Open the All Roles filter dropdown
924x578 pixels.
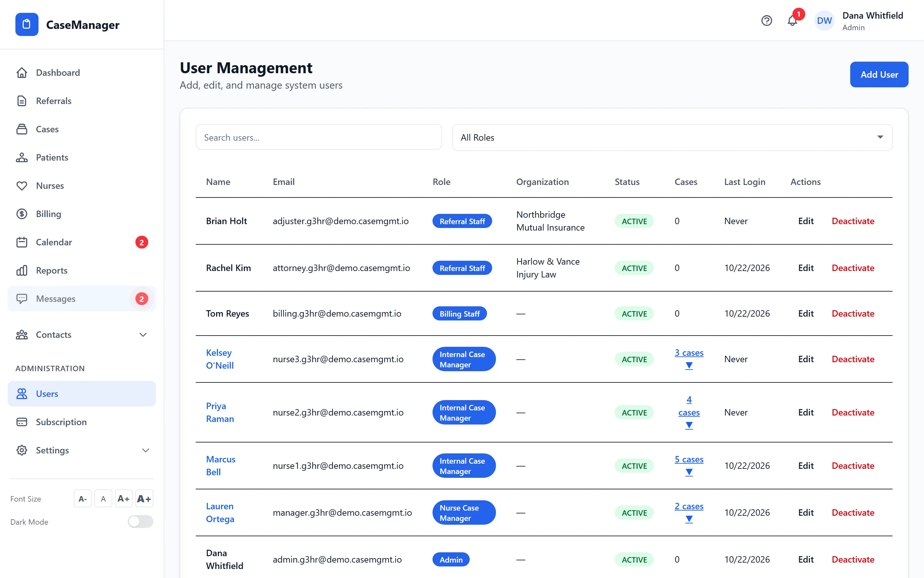click(672, 137)
